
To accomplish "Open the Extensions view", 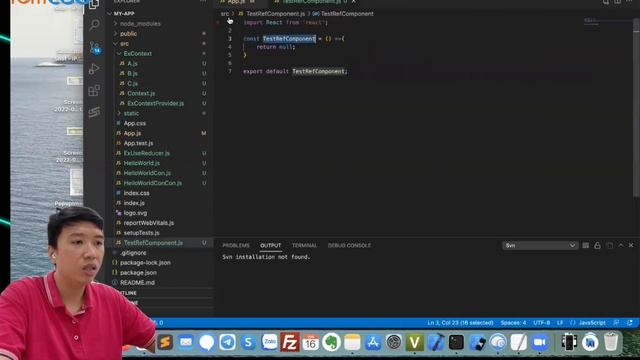I will tap(94, 90).
